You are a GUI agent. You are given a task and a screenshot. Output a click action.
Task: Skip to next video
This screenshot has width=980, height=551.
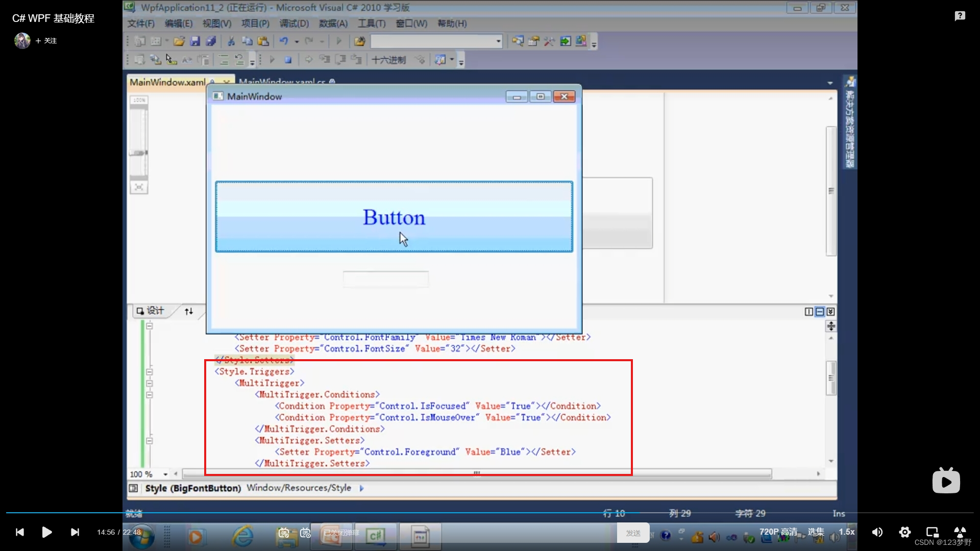tap(75, 532)
